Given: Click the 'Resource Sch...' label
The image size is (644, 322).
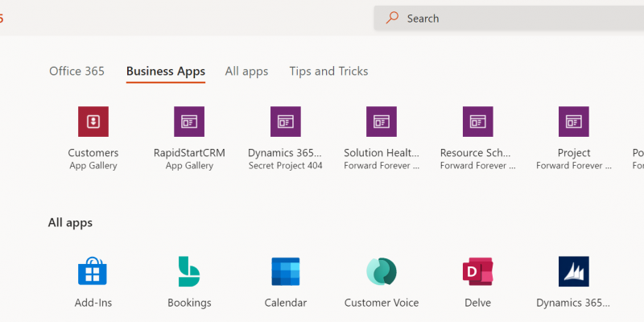Looking at the screenshot, I should 475,153.
